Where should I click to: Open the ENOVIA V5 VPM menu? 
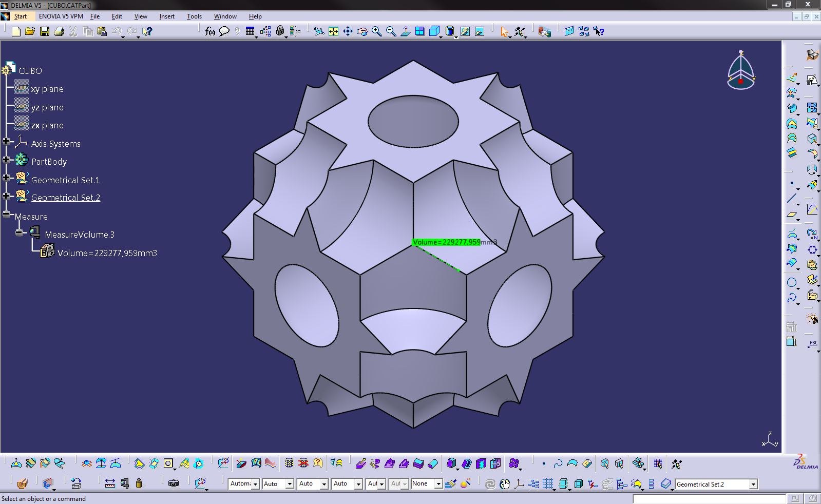(61, 16)
